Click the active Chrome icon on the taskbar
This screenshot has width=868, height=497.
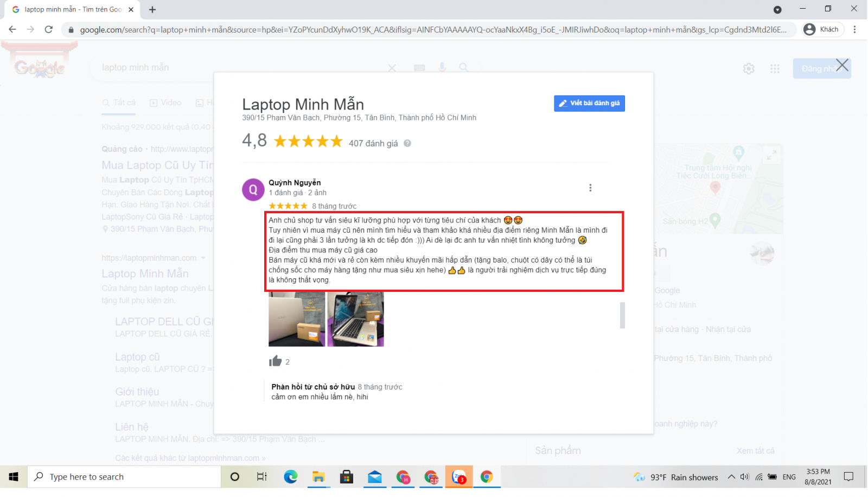pyautogui.click(x=487, y=477)
